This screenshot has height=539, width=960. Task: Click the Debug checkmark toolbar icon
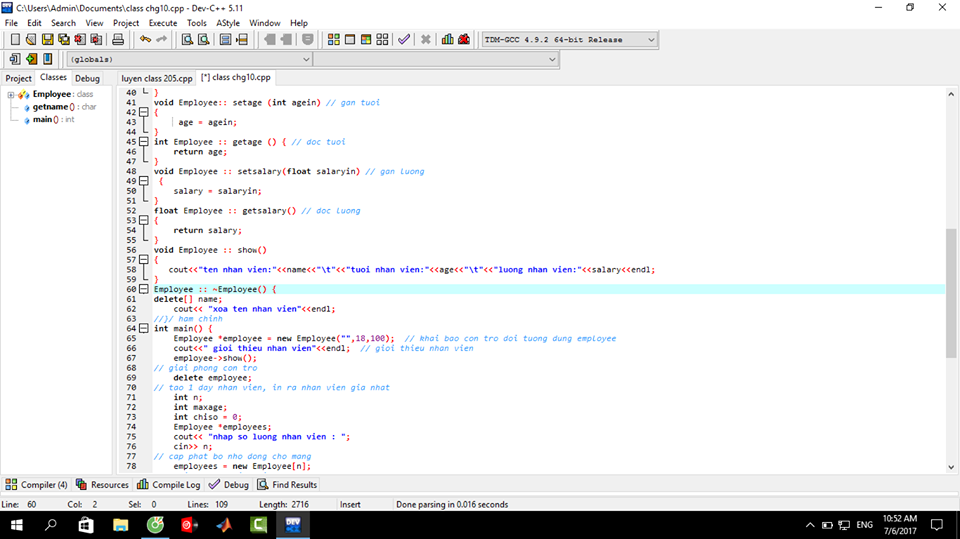coord(404,40)
